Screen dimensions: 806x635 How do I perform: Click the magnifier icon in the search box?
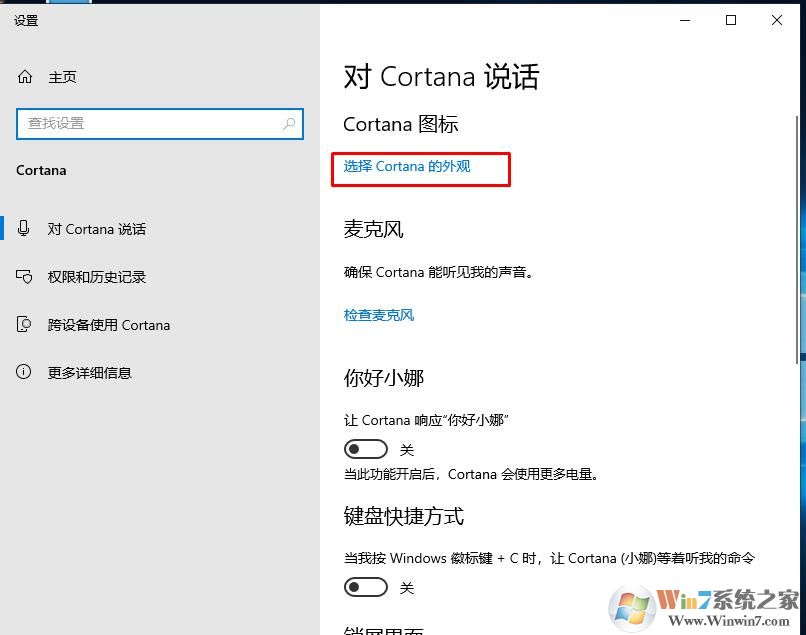(289, 123)
